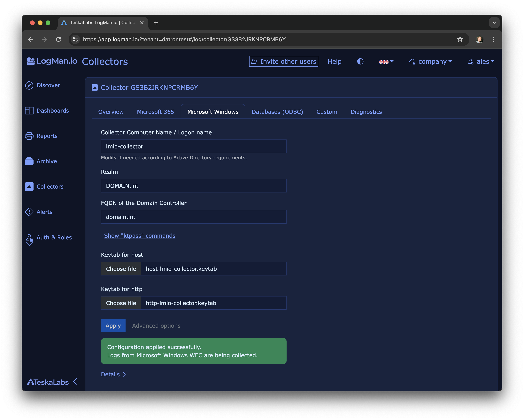
Task: Click the FQDN Domain Controller field
Action: point(194,217)
